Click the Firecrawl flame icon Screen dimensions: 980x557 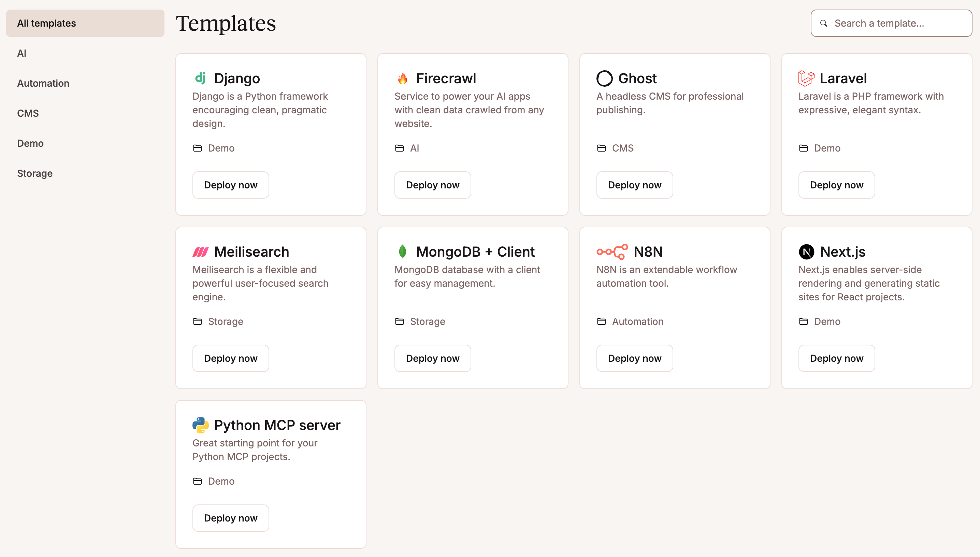click(402, 78)
